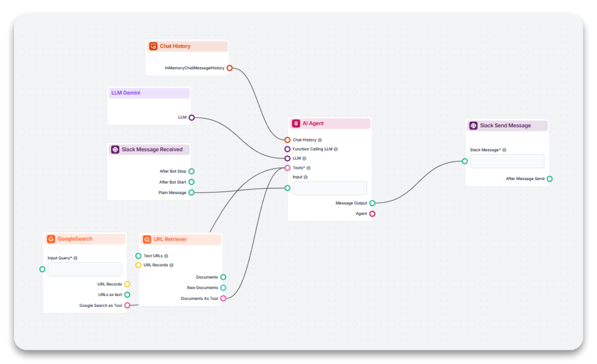
Task: Click the LLM Gemini output port
Action: [x=192, y=118]
